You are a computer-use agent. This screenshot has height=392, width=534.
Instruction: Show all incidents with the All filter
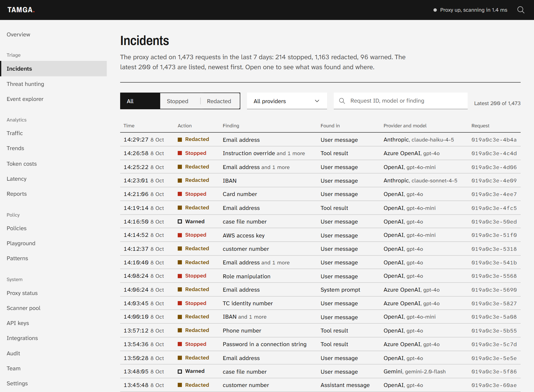point(140,101)
